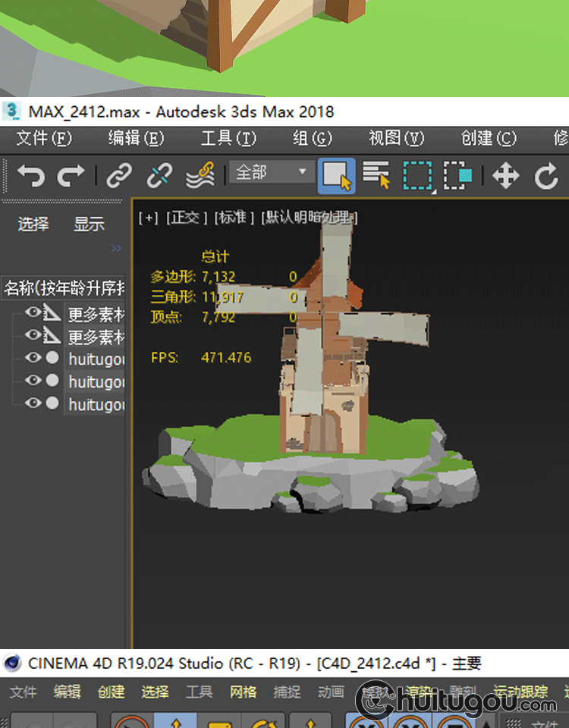569x728 pixels.
Task: Open the 工具 menu in Cinema 4D
Action: 200,692
